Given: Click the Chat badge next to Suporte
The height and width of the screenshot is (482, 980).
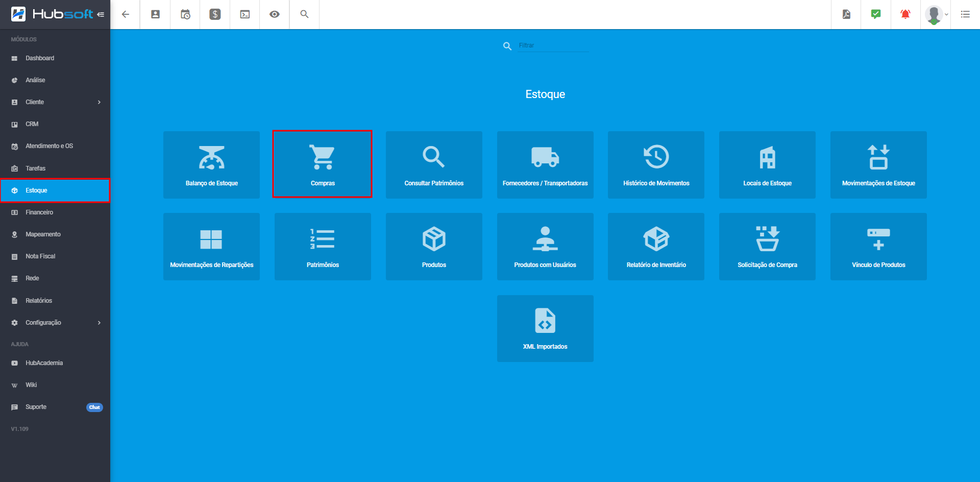Looking at the screenshot, I should pos(94,407).
